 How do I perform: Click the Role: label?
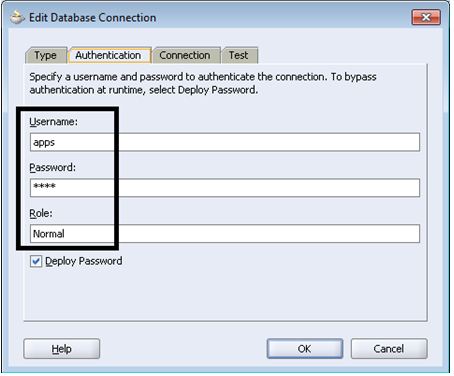tap(41, 213)
